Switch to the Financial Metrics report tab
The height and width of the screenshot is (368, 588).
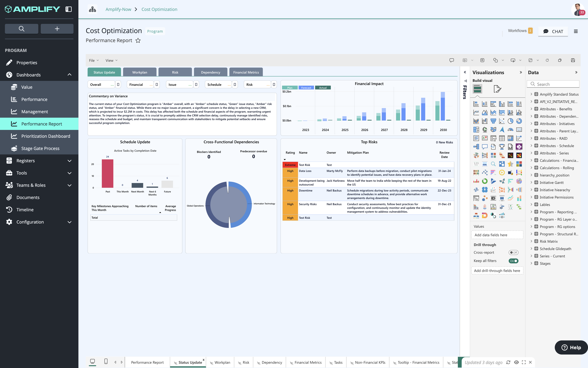(x=246, y=72)
